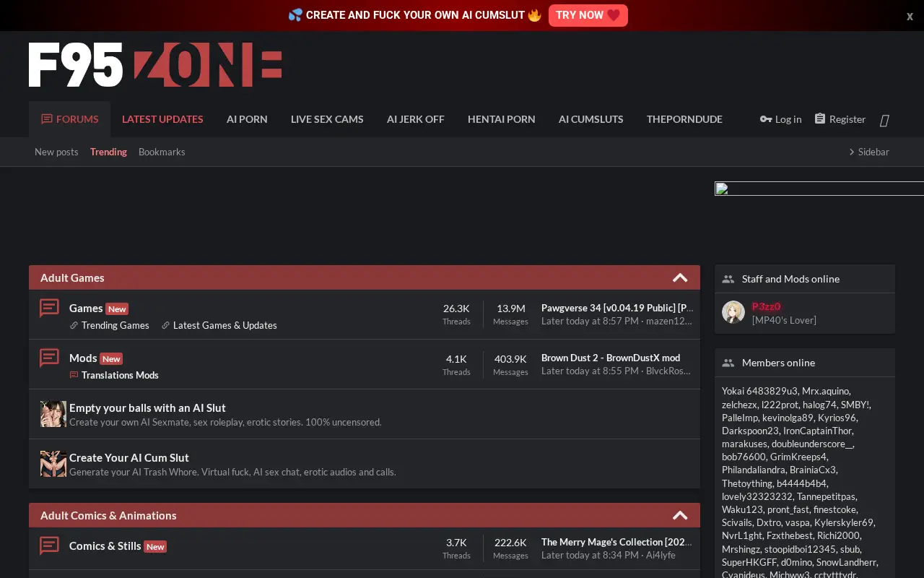Open the Forums tab
The height and width of the screenshot is (578, 924).
coord(69,119)
